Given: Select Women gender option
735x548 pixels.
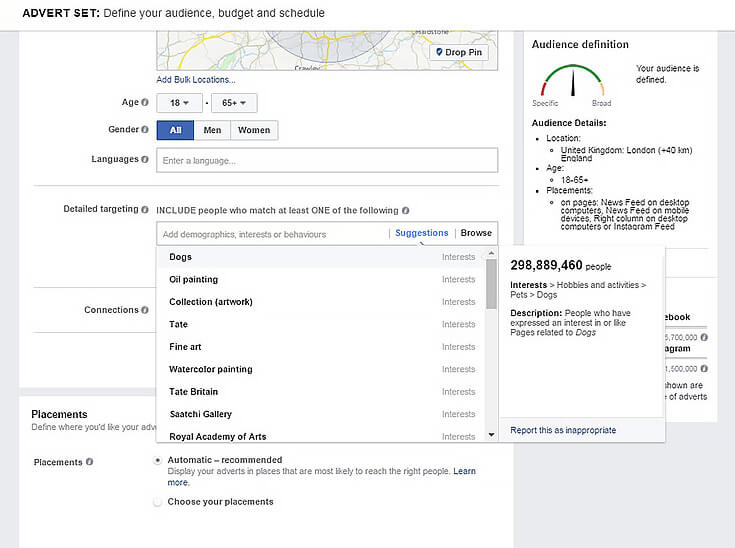Looking at the screenshot, I should [254, 130].
